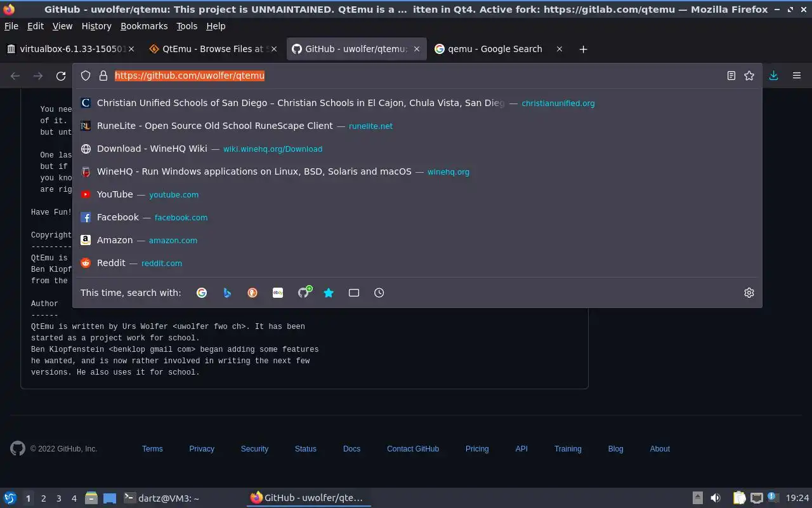This screenshot has width=812, height=508.
Task: Select Facebook suggestion
Action: tap(417, 217)
